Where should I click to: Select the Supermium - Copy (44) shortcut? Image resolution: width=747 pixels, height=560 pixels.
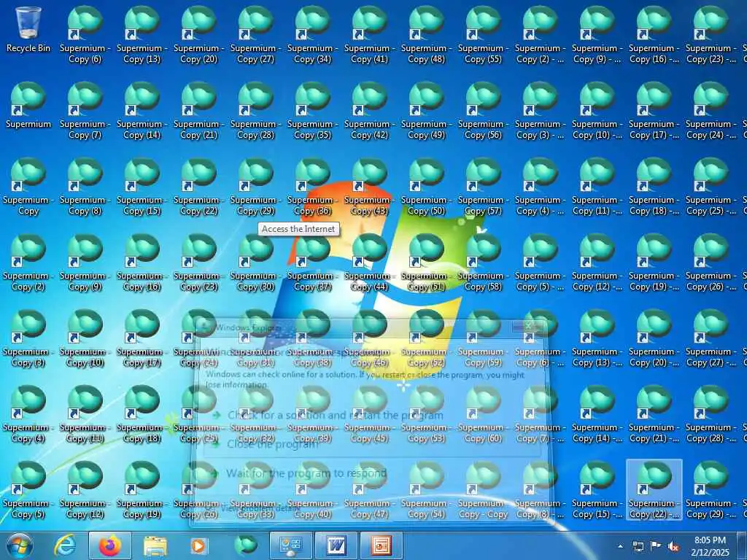point(370,262)
